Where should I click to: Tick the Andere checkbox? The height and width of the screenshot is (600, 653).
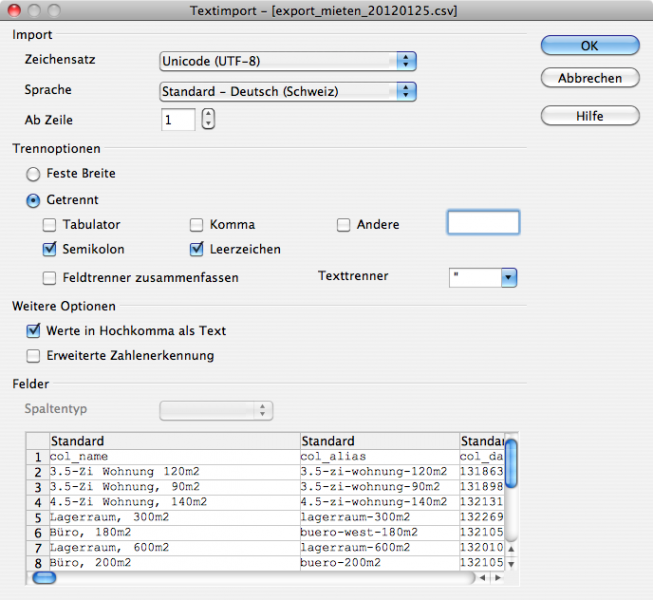tap(344, 225)
